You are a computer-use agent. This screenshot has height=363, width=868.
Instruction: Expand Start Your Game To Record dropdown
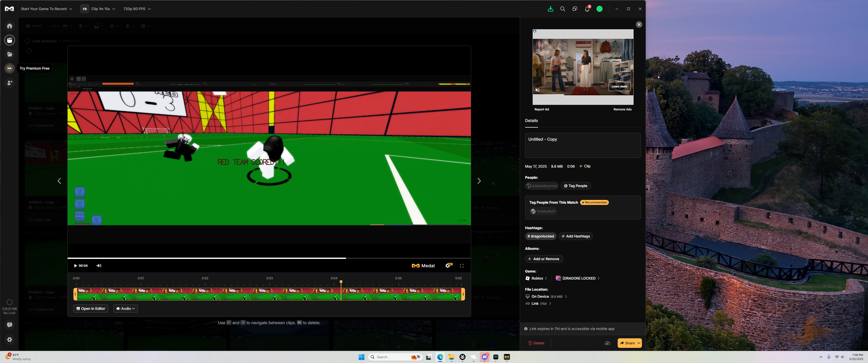click(x=46, y=9)
